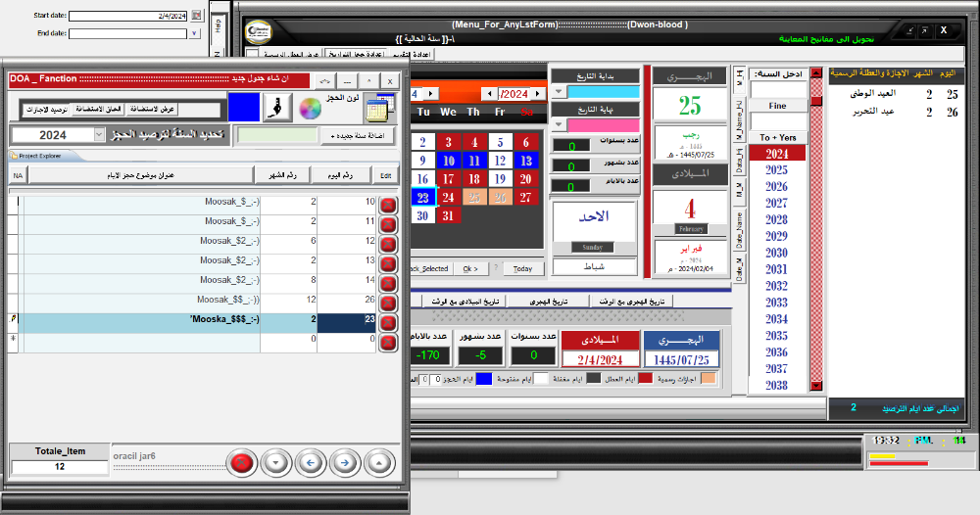Select year 2027 in the year list
980x515 pixels.
pyautogui.click(x=776, y=204)
